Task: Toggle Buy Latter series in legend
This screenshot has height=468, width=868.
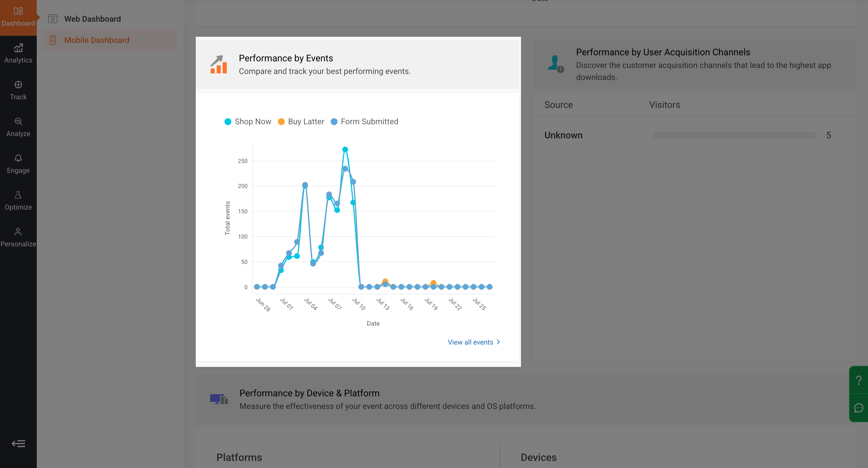Action: tap(301, 122)
